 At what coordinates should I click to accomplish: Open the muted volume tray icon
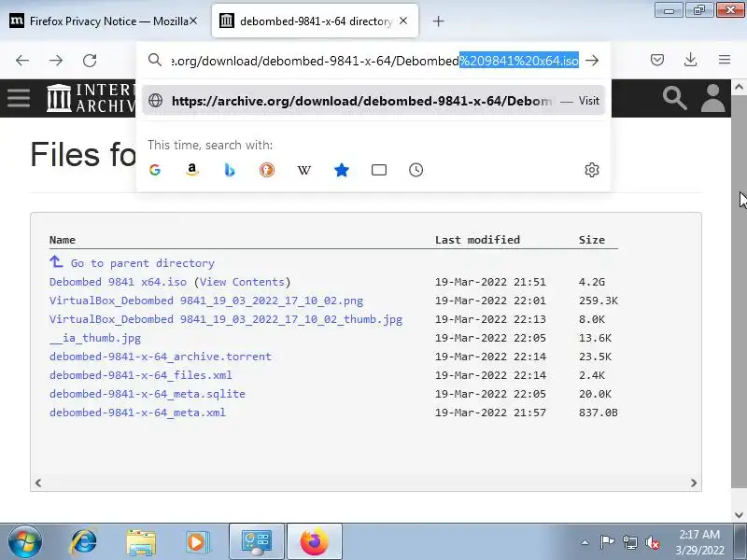pos(652,542)
